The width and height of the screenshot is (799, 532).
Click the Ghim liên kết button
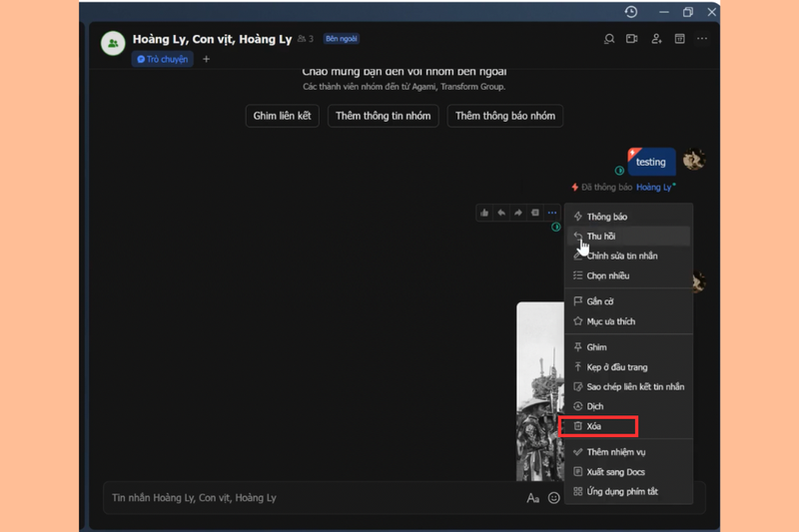pyautogui.click(x=283, y=116)
